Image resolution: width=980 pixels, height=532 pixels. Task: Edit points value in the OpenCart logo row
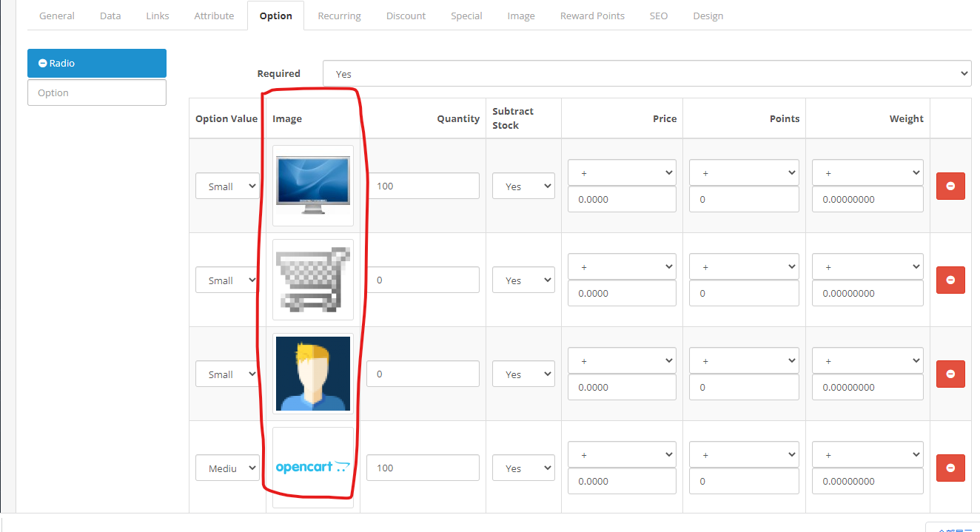pos(744,481)
